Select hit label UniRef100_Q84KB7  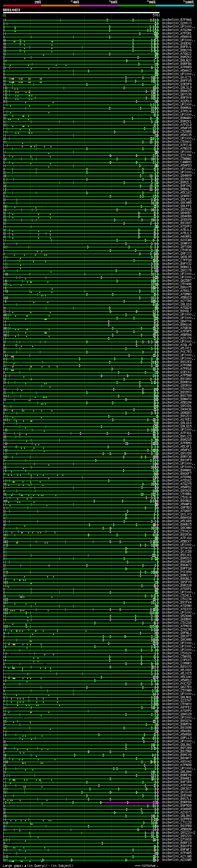click(x=176, y=213)
